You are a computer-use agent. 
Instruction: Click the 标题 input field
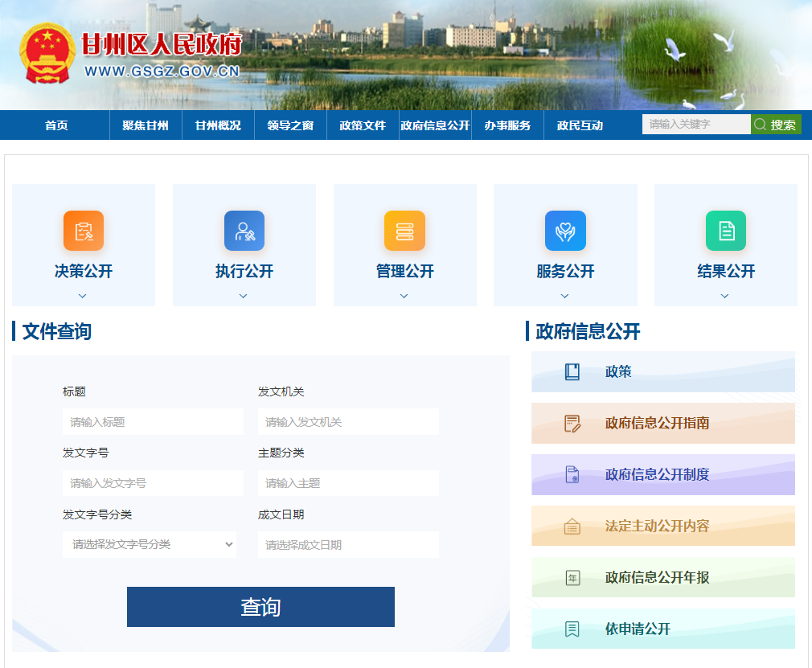(153, 422)
